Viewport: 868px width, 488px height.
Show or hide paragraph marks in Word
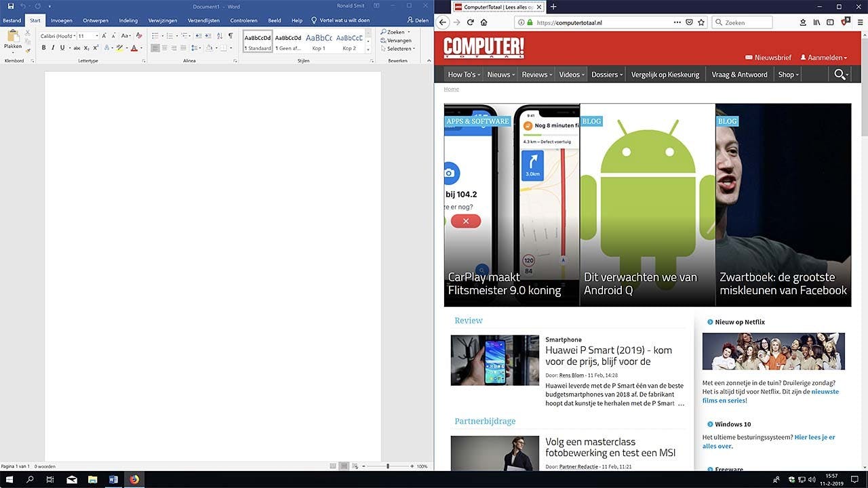click(231, 36)
